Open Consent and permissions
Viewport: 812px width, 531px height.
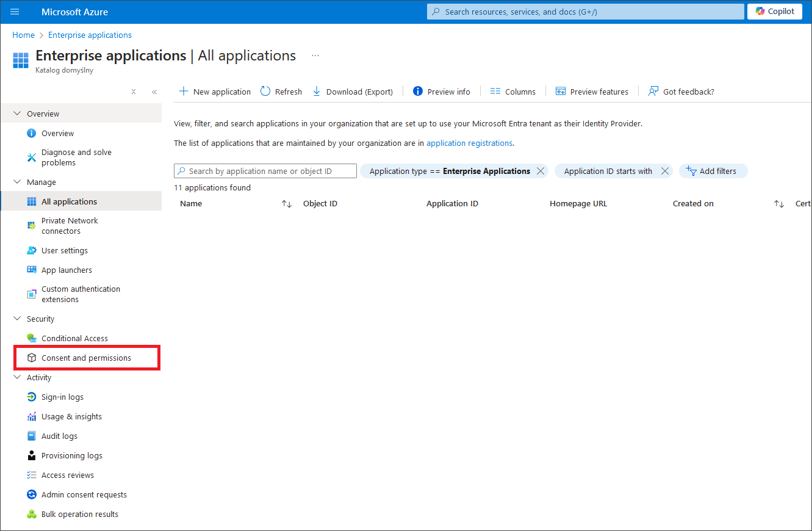click(86, 358)
